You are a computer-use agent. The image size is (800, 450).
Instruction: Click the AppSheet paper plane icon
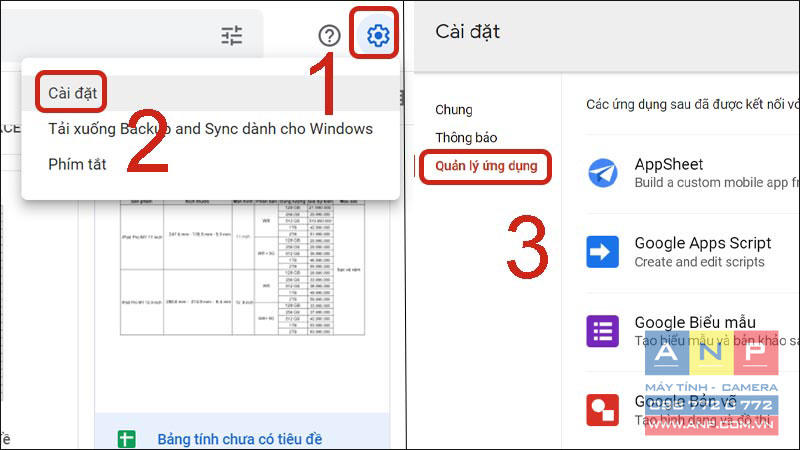(x=603, y=172)
